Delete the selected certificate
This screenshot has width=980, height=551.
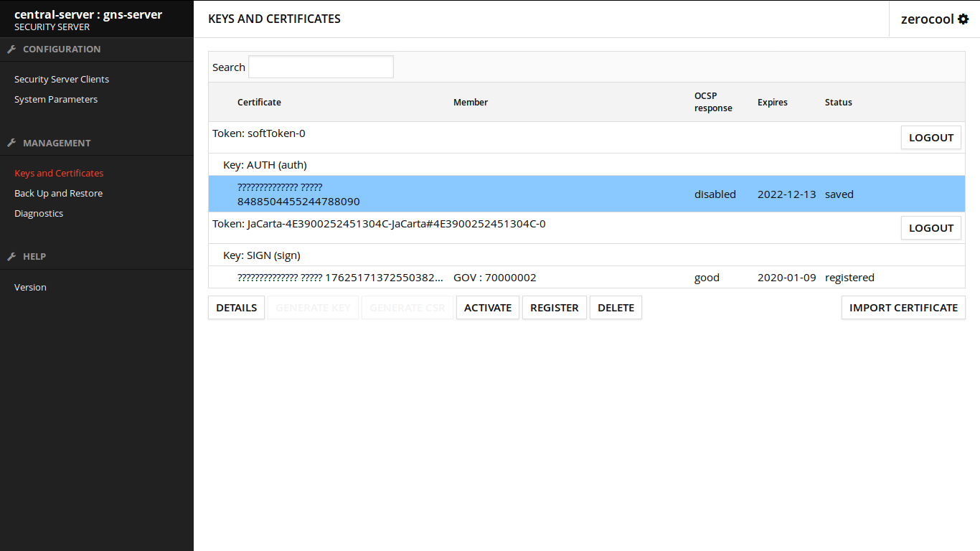[616, 308]
